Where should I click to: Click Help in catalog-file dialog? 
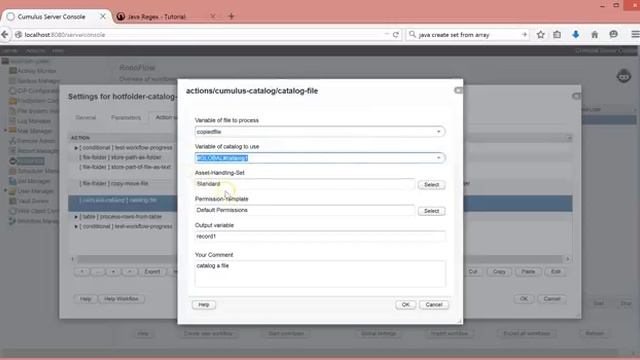204,305
